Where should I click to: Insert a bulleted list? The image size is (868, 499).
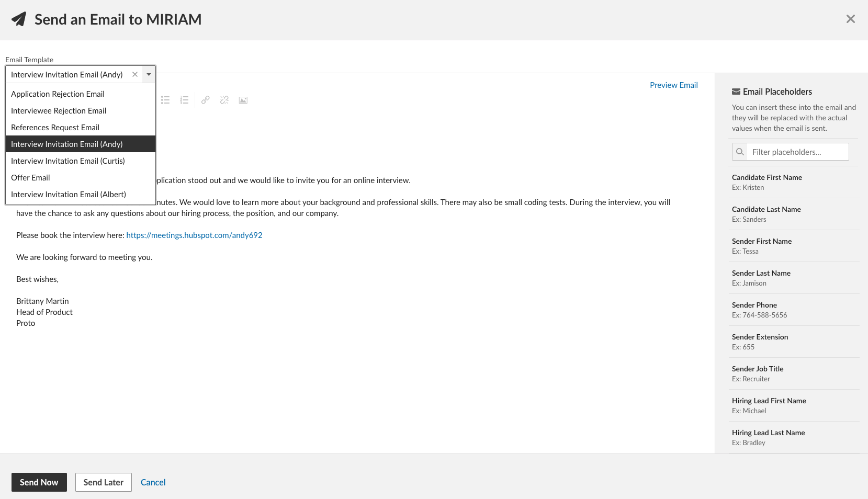pyautogui.click(x=165, y=100)
